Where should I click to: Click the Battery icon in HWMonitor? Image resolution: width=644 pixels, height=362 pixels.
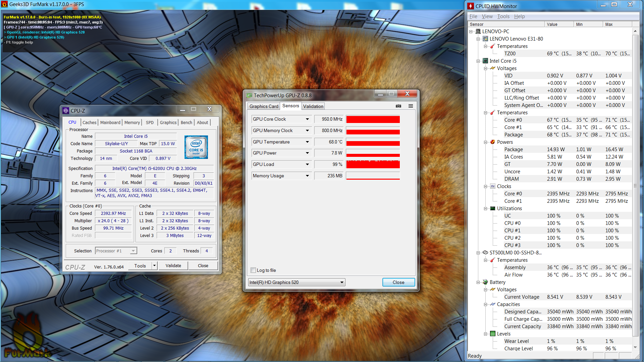pos(485,282)
